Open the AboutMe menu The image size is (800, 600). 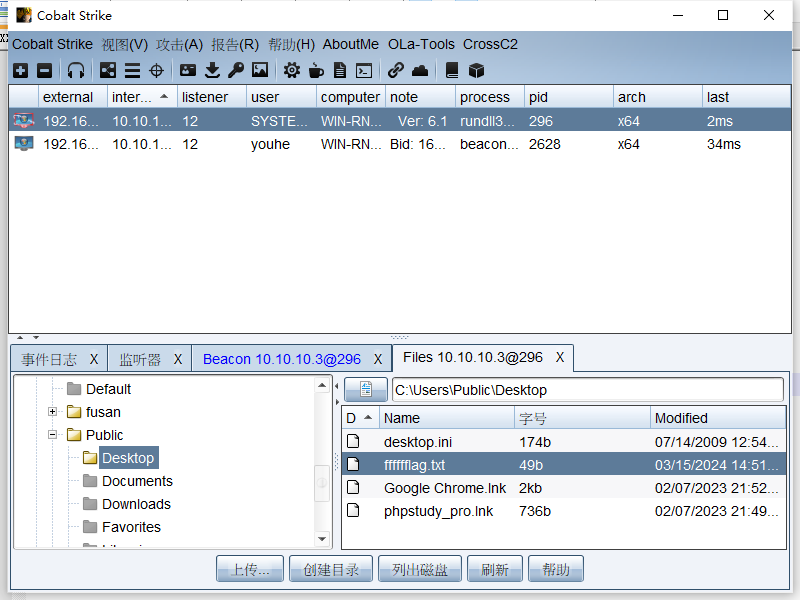[351, 44]
